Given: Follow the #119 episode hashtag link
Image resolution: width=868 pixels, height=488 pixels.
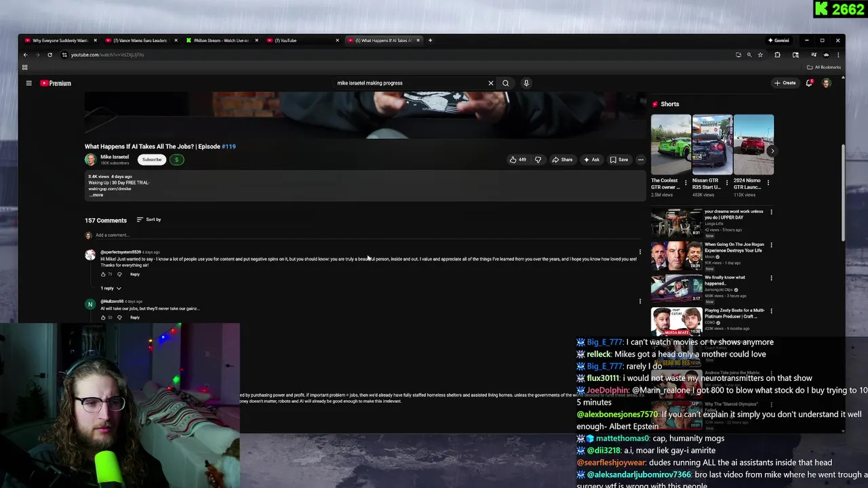Looking at the screenshot, I should (229, 146).
